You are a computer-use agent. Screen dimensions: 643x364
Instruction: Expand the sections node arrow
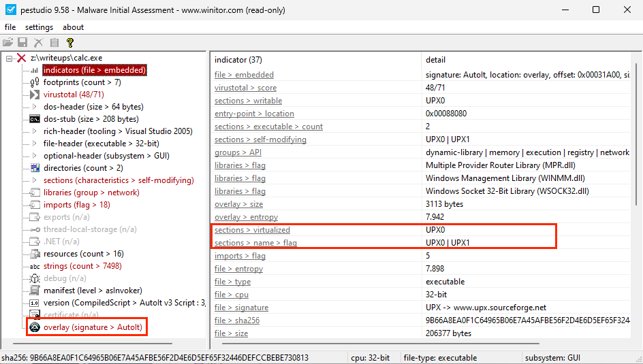click(x=35, y=180)
